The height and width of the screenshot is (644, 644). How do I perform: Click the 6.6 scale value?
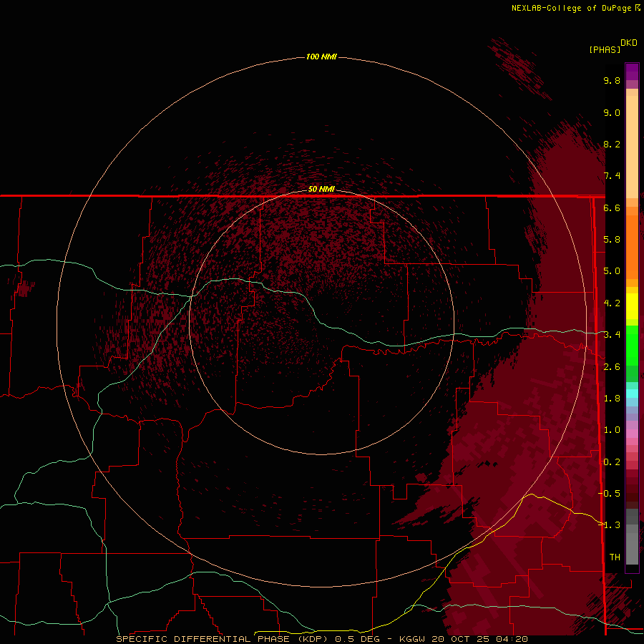(x=612, y=208)
